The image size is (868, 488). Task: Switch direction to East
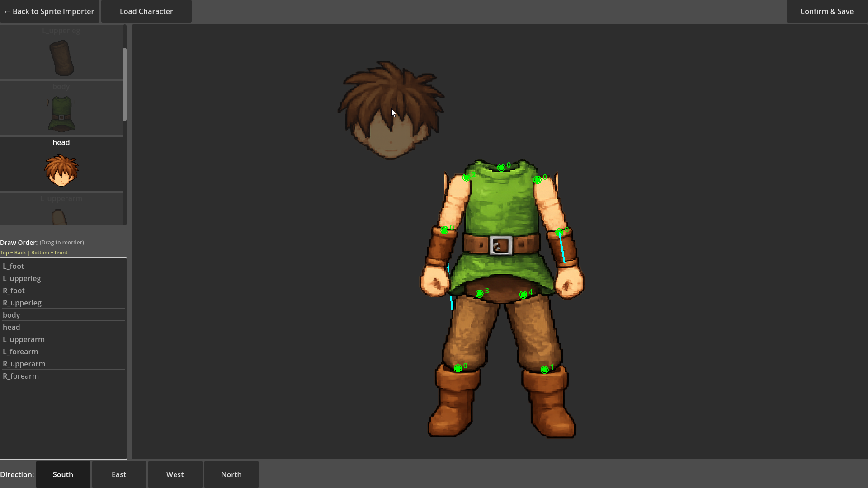click(x=119, y=474)
